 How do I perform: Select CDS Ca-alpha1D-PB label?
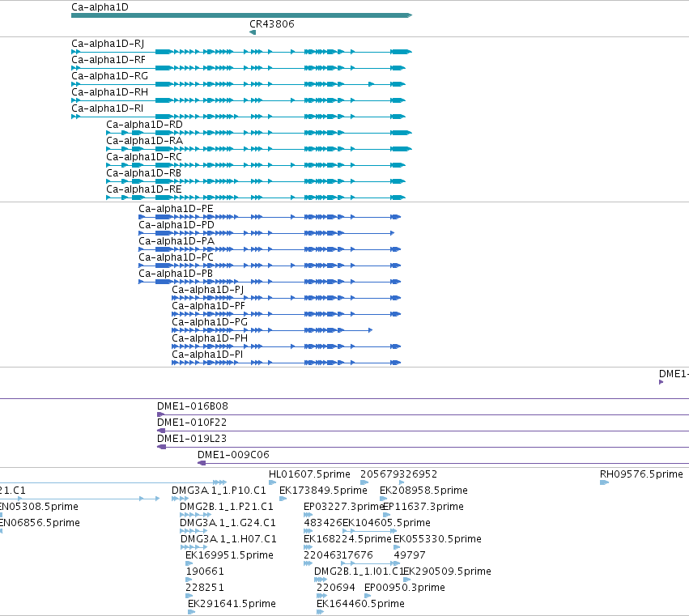pos(176,274)
